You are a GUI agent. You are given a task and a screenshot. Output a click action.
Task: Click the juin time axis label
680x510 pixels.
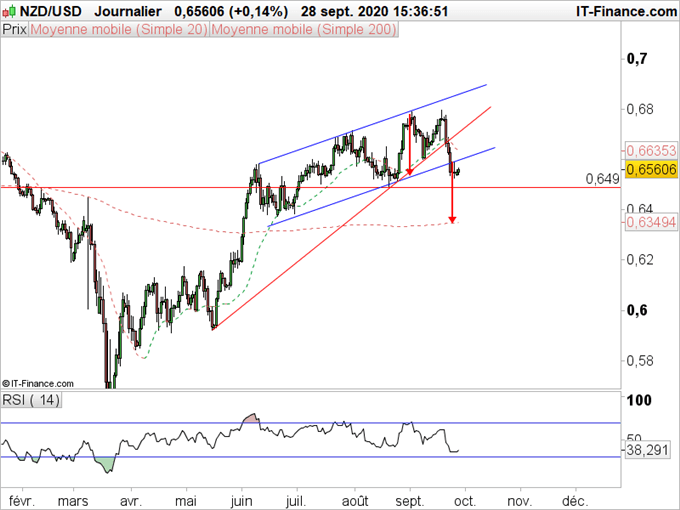242,502
